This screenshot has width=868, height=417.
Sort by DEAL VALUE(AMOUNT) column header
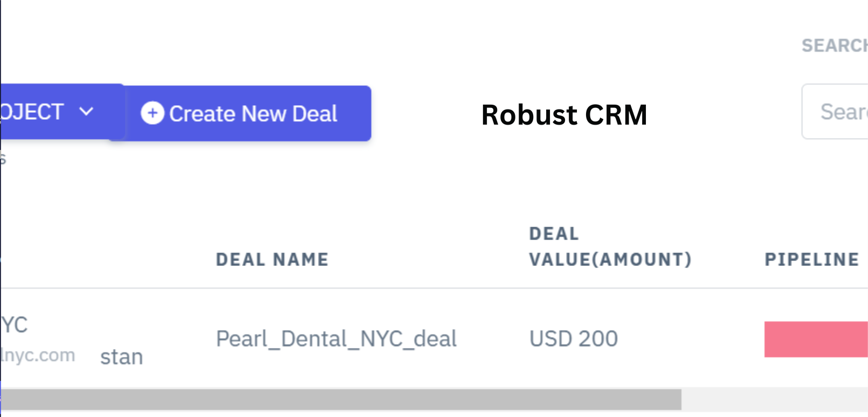pyautogui.click(x=610, y=247)
